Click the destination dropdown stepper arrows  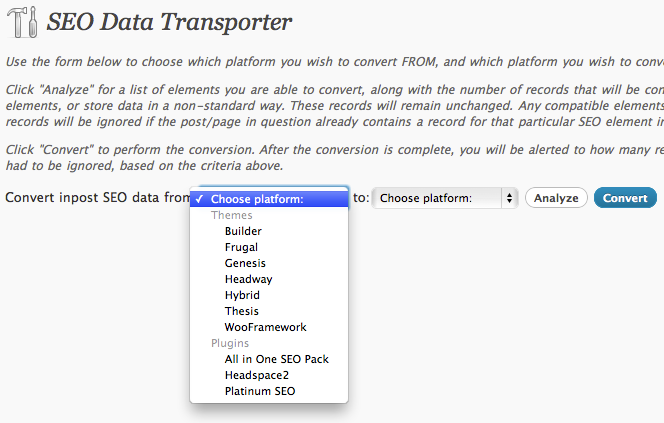510,198
